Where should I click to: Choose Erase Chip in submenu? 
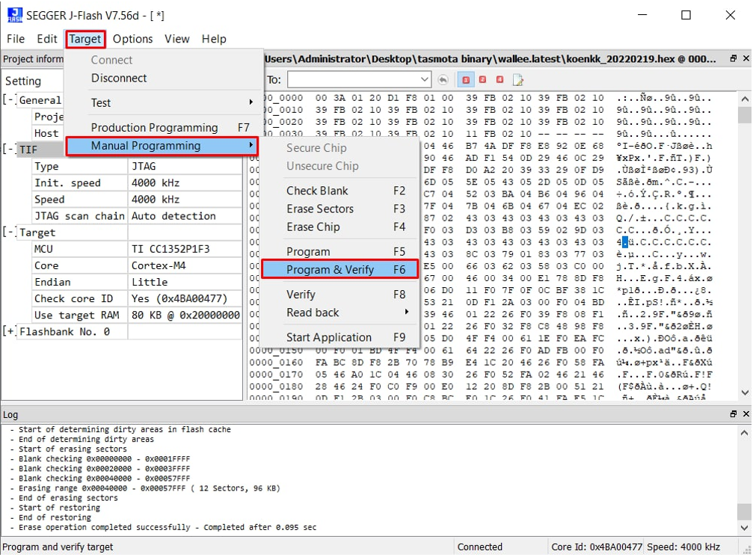coord(340,227)
